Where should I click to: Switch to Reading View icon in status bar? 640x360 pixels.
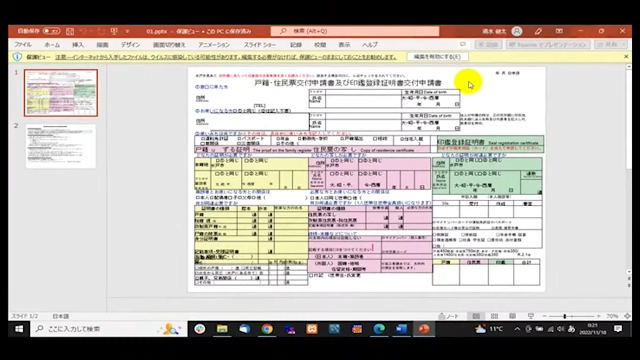pyautogui.click(x=512, y=316)
